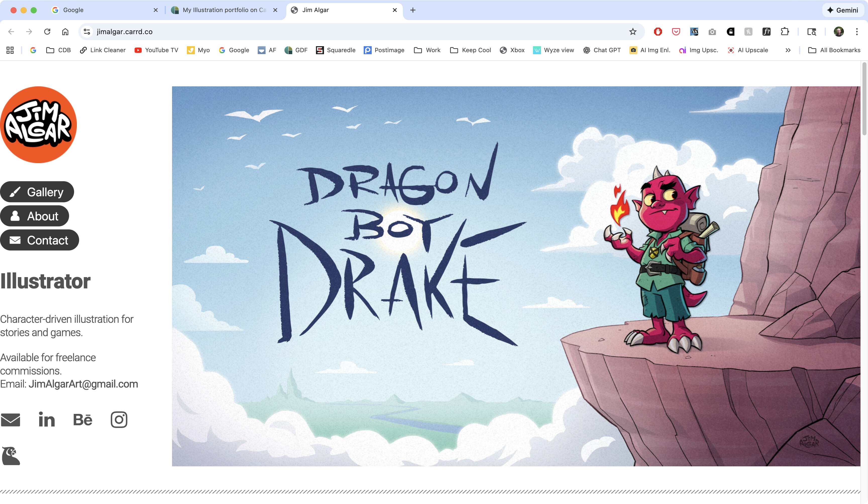
Task: Open the Work bookmarks folder
Action: [427, 50]
